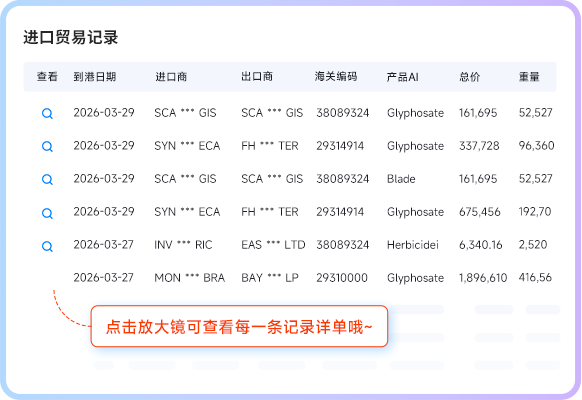
Task: Select exporter BAY *** LP
Action: (270, 278)
